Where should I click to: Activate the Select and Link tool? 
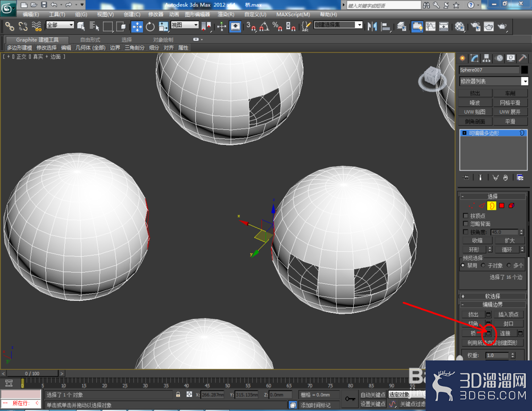10,26
